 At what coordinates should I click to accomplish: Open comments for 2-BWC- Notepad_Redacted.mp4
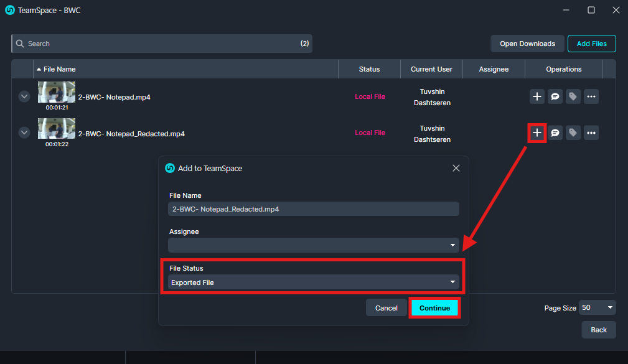555,133
